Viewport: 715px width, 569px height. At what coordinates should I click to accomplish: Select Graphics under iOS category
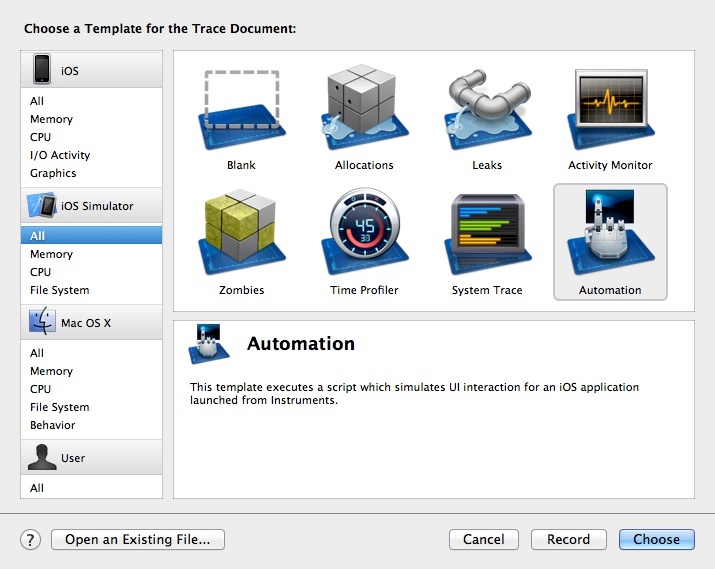53,173
